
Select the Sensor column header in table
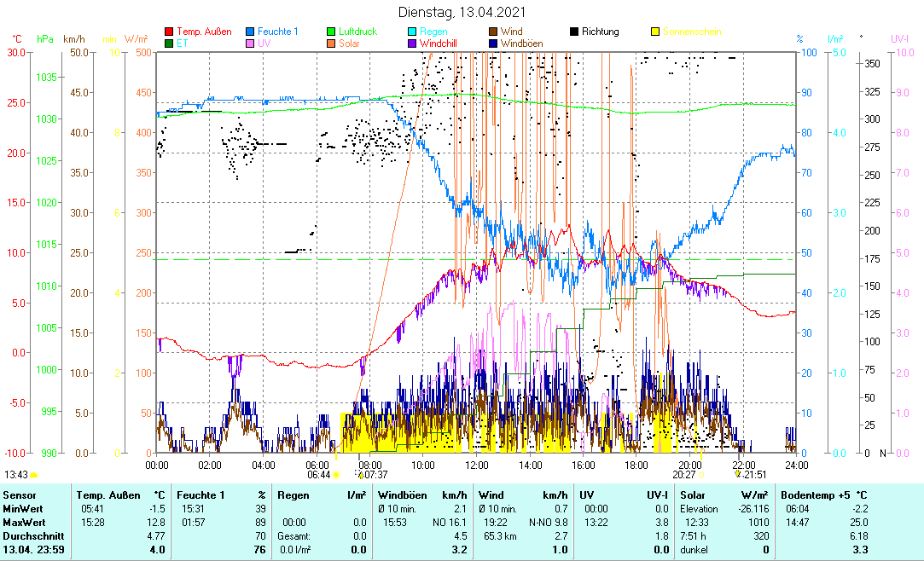pyautogui.click(x=20, y=494)
